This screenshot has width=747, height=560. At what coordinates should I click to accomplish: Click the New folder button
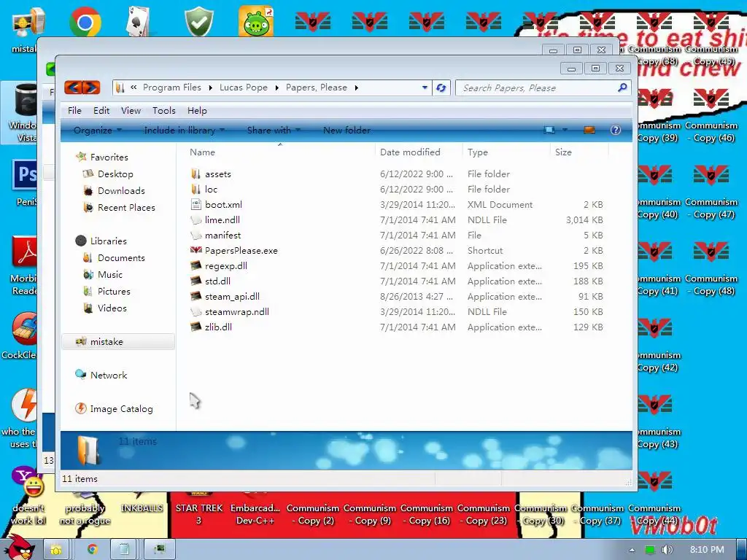347,130
